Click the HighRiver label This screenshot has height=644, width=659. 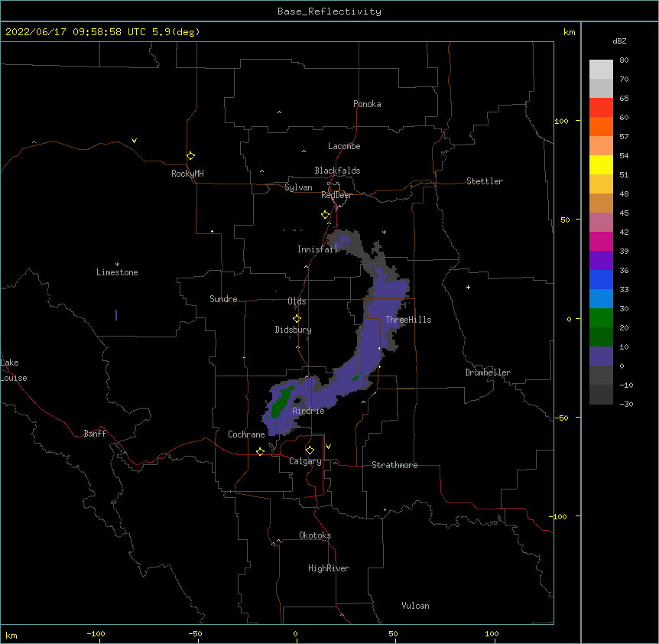pos(329,568)
